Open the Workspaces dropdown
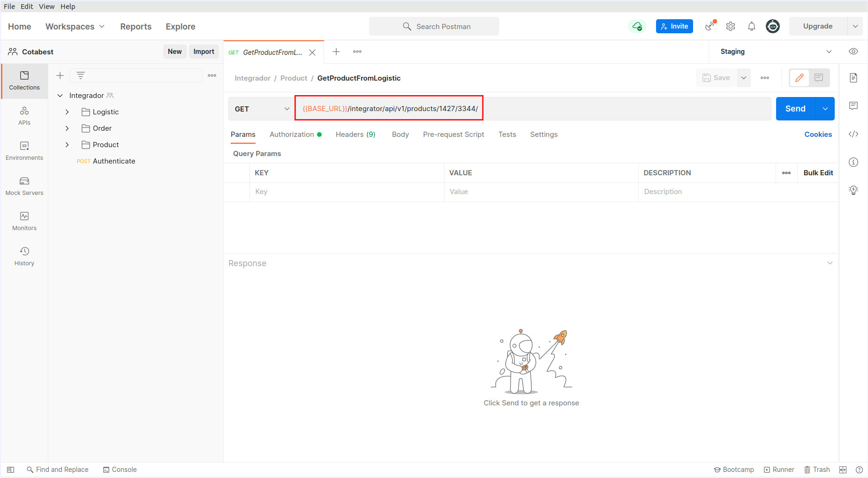The height and width of the screenshot is (478, 868). point(75,27)
